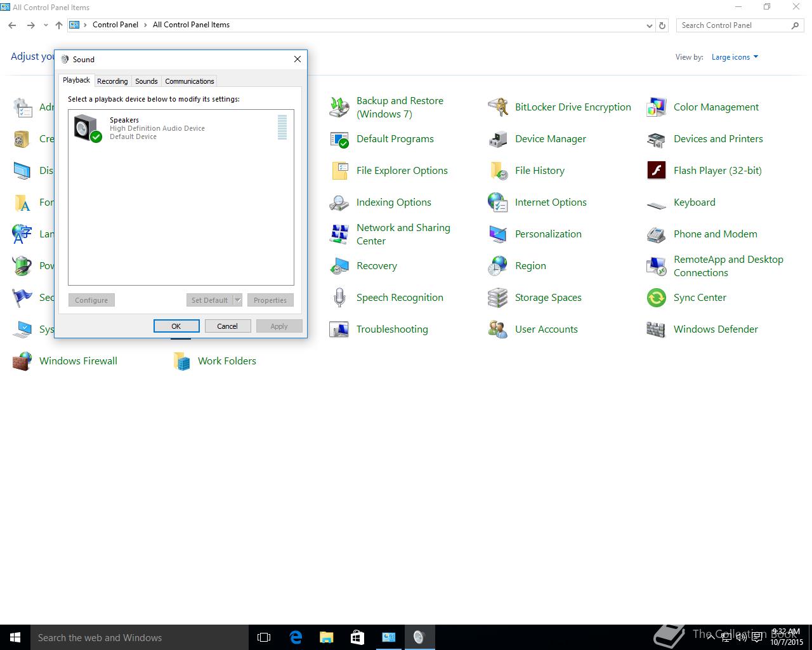812x650 pixels.
Task: Open the File Explorer Options icon
Action: [x=339, y=171]
